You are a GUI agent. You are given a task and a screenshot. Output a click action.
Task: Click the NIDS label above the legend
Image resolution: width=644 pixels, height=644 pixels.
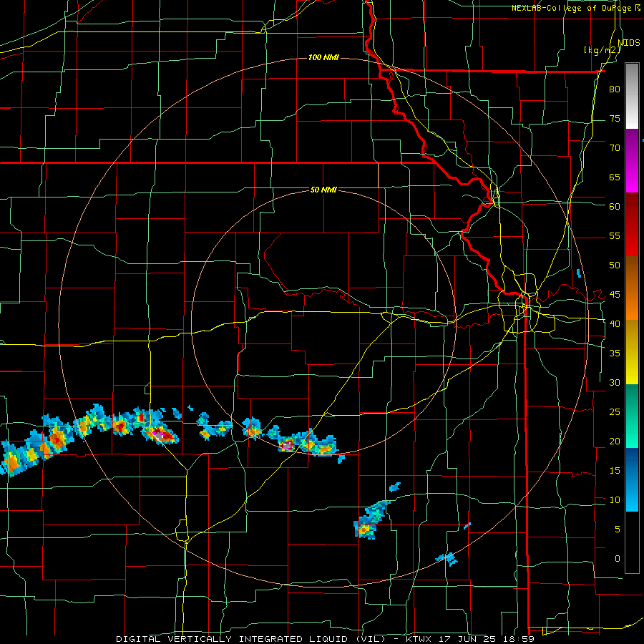tap(629, 43)
